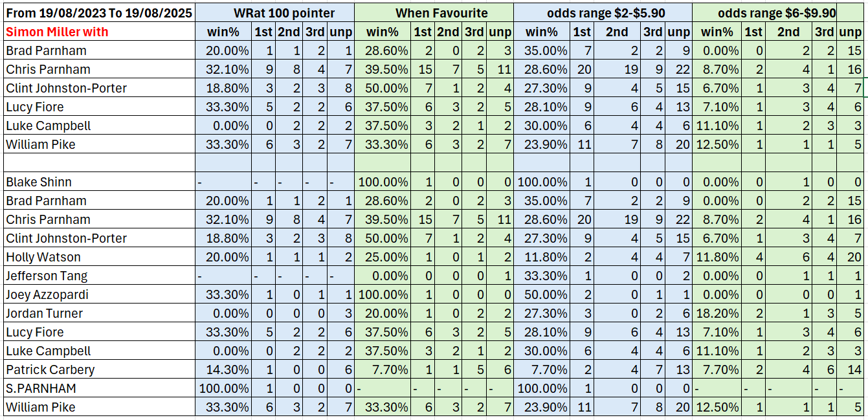Click Joey Azzopardi's 50.00% win cell

tap(542, 294)
